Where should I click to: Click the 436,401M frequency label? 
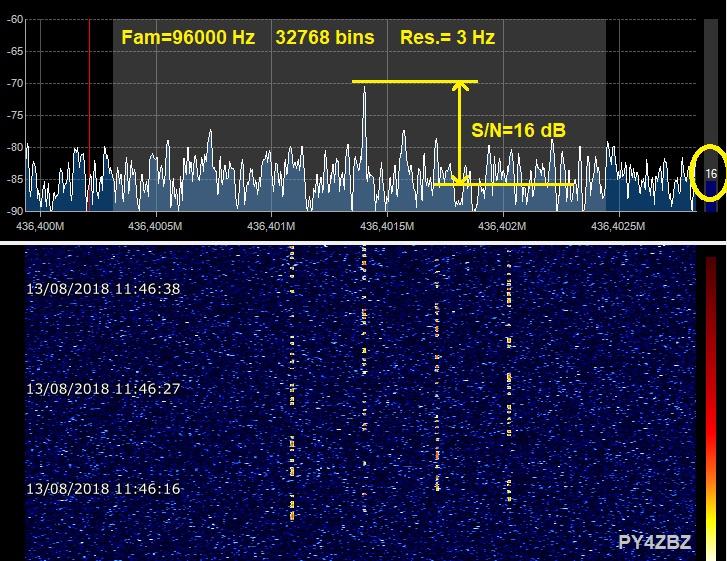(271, 226)
